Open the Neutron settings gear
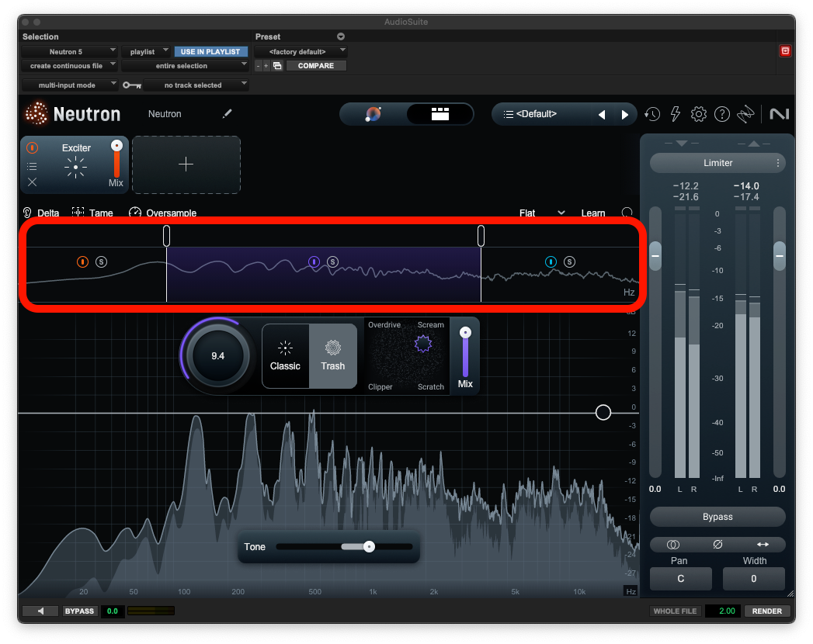Viewport: 813px width, 644px height. point(698,114)
